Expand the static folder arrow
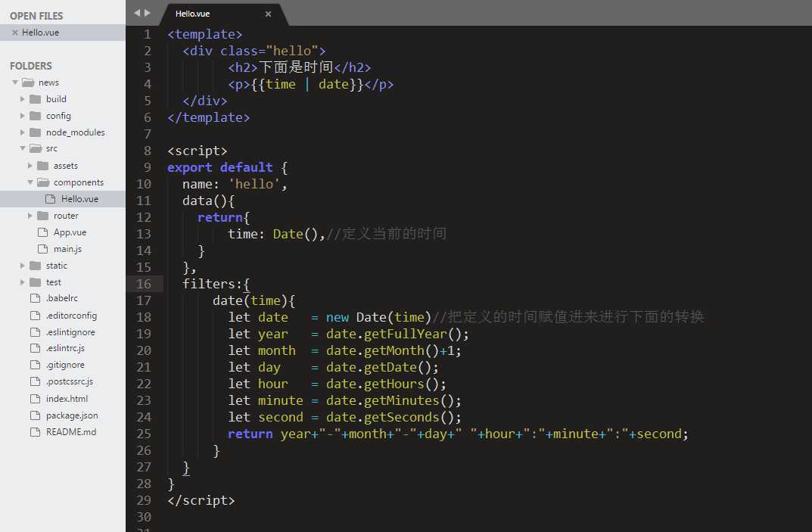This screenshot has height=532, width=812. point(22,266)
